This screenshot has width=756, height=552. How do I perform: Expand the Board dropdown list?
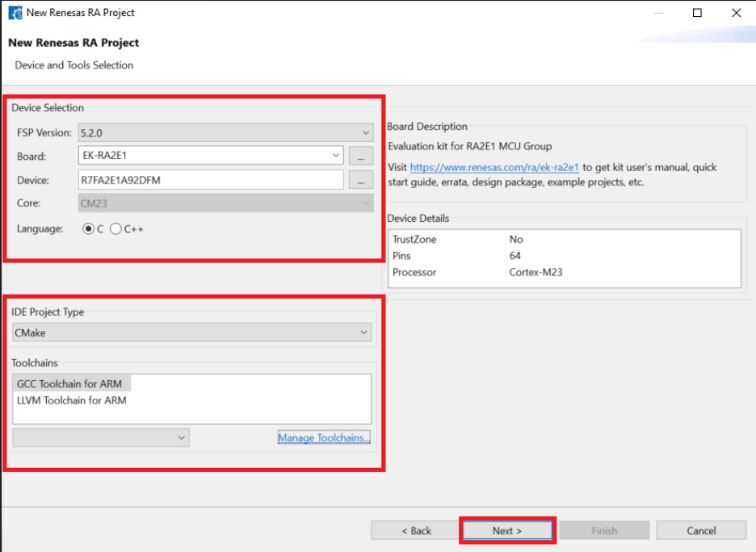[336, 156]
